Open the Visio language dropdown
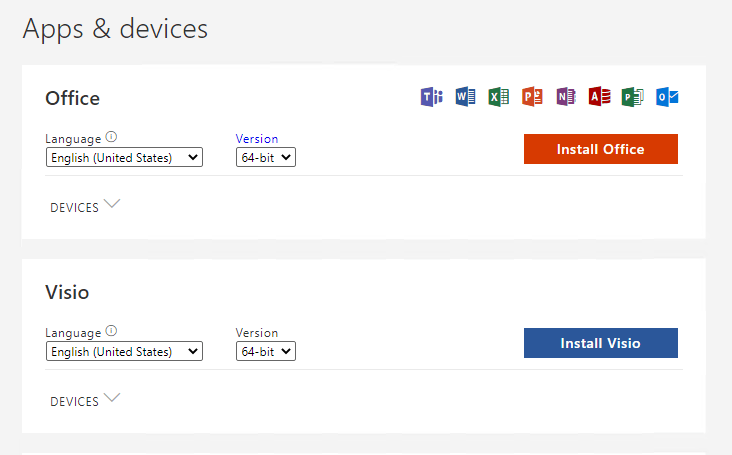Image resolution: width=732 pixels, height=455 pixels. point(124,351)
